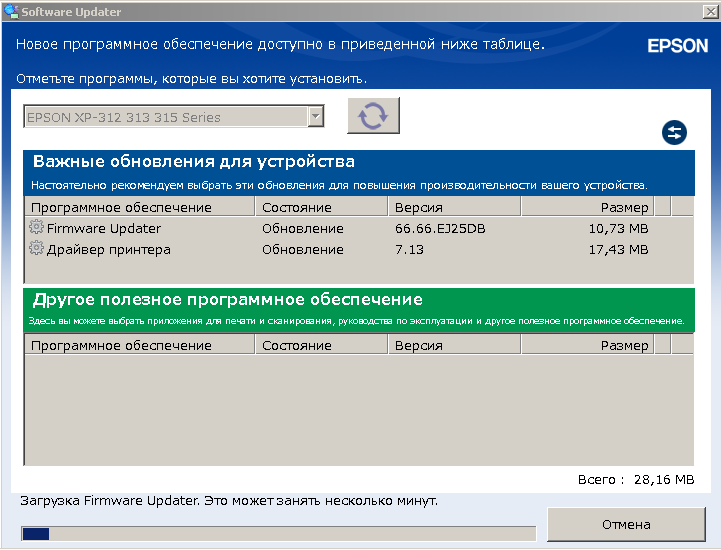Screen dimensions: 721x550
Task: Select the Драйвер принтера row name
Action: pos(109,250)
